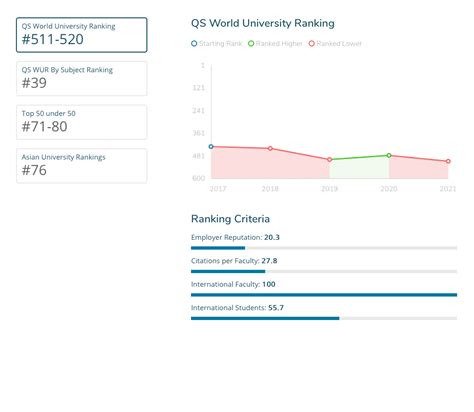
Task: Click the International Faculty: 100 label
Action: pos(233,284)
